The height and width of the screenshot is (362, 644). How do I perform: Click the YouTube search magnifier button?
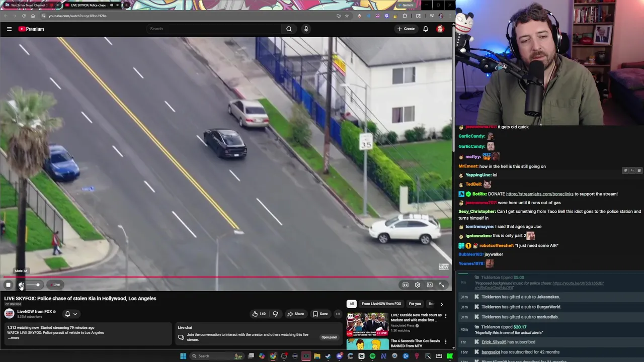(289, 29)
